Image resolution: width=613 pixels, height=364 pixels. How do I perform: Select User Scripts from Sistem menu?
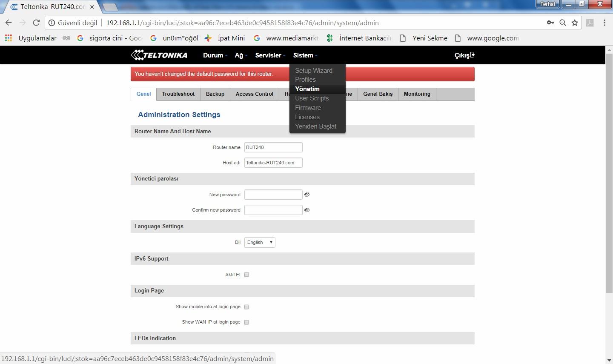click(312, 98)
